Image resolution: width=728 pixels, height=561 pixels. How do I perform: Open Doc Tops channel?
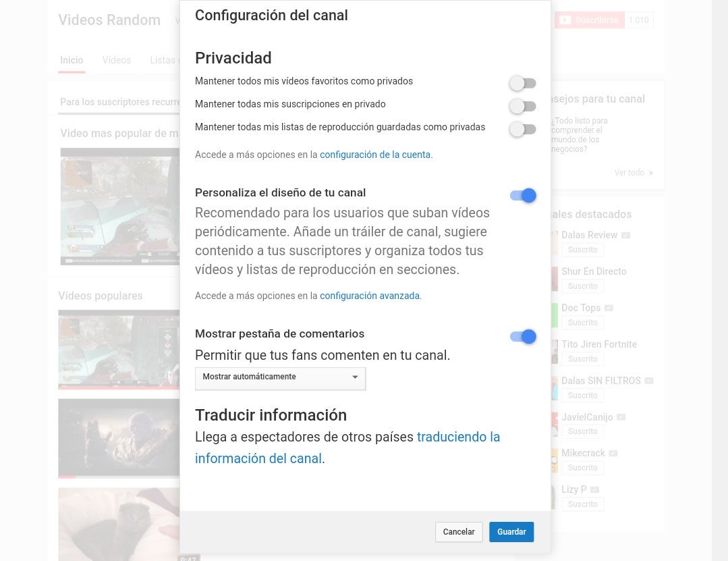pos(581,308)
